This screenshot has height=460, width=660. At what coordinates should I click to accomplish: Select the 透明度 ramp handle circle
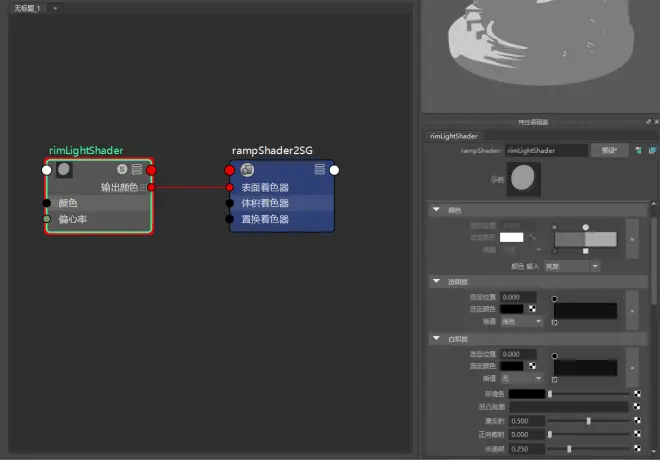554,299
